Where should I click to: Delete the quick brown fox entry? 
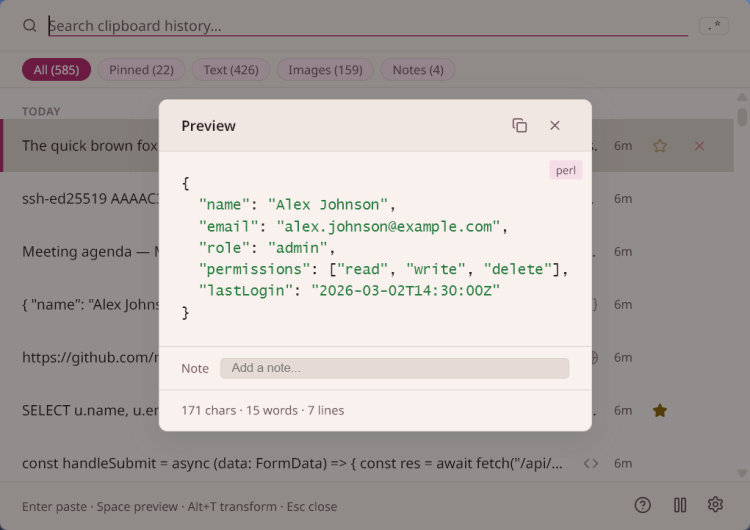click(x=699, y=146)
